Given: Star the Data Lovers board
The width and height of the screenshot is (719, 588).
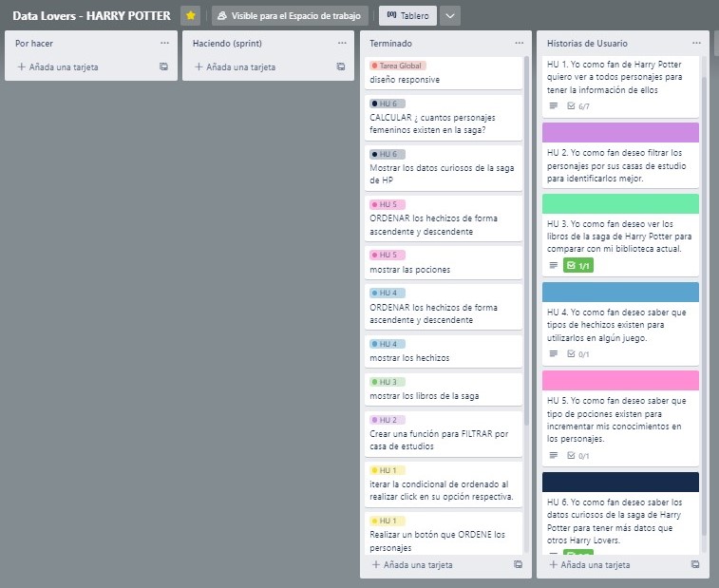Looking at the screenshot, I should coord(190,15).
